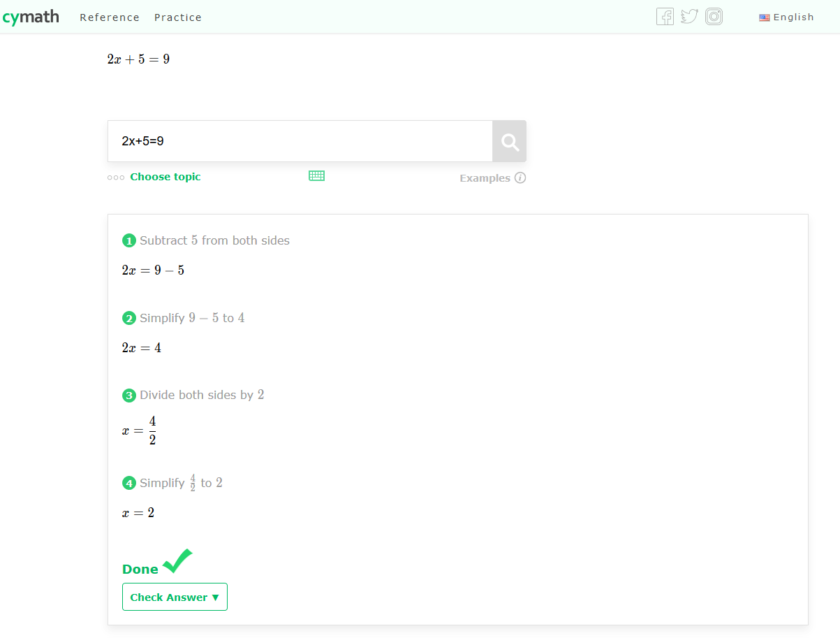This screenshot has height=638, width=840.
Task: Click the cymath logo
Action: point(30,17)
